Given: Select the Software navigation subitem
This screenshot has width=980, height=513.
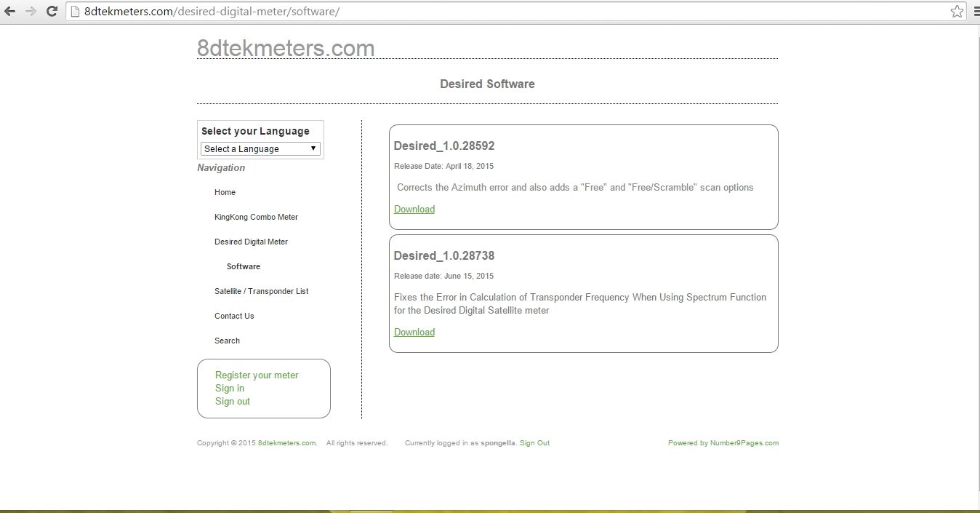Looking at the screenshot, I should click(244, 266).
